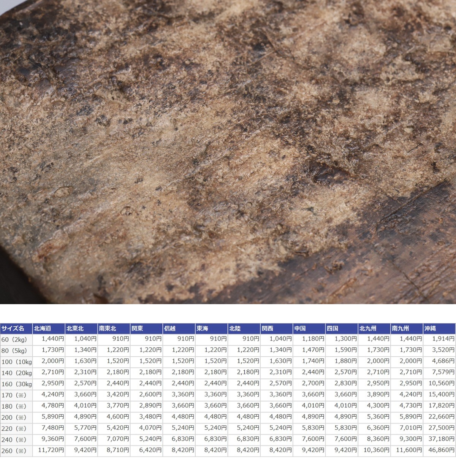The image size is (456, 476).
Task: Click the 6,420円 price cell
Action: (146, 450)
